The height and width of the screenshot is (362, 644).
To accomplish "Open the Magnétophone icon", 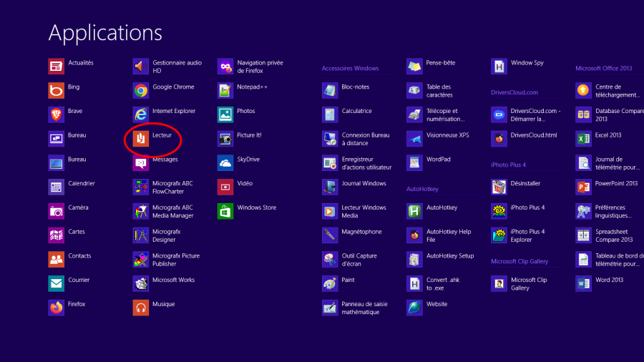I will point(330,235).
